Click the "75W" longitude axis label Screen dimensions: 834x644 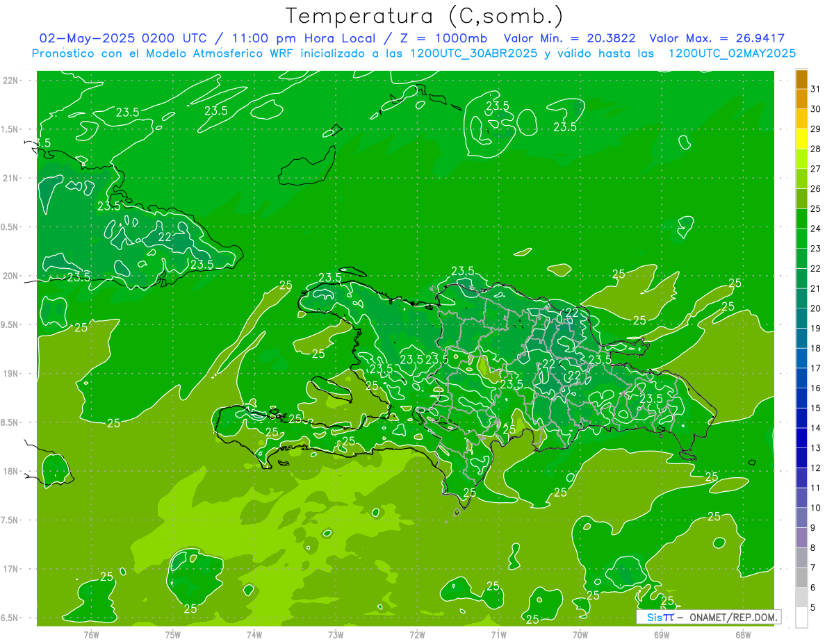coord(172,634)
